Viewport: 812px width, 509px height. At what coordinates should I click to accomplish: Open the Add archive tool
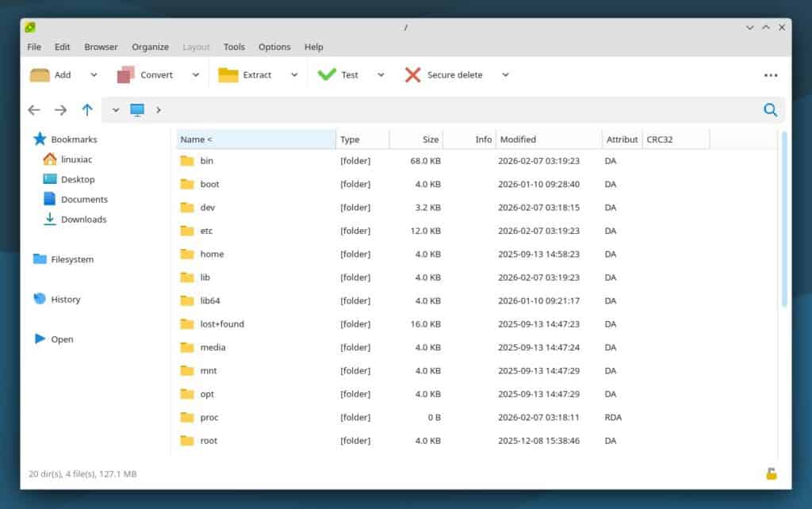coord(54,75)
